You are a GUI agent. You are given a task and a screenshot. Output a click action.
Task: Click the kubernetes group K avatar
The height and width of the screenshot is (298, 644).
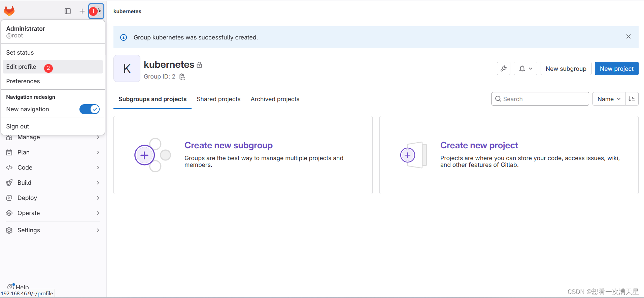[x=127, y=68]
